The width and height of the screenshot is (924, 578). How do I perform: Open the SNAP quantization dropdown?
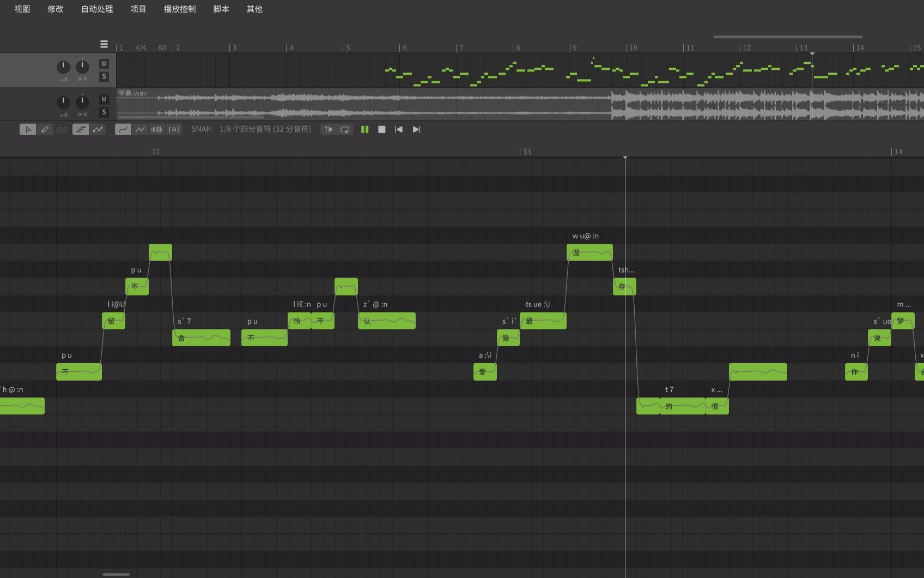pyautogui.click(x=265, y=129)
